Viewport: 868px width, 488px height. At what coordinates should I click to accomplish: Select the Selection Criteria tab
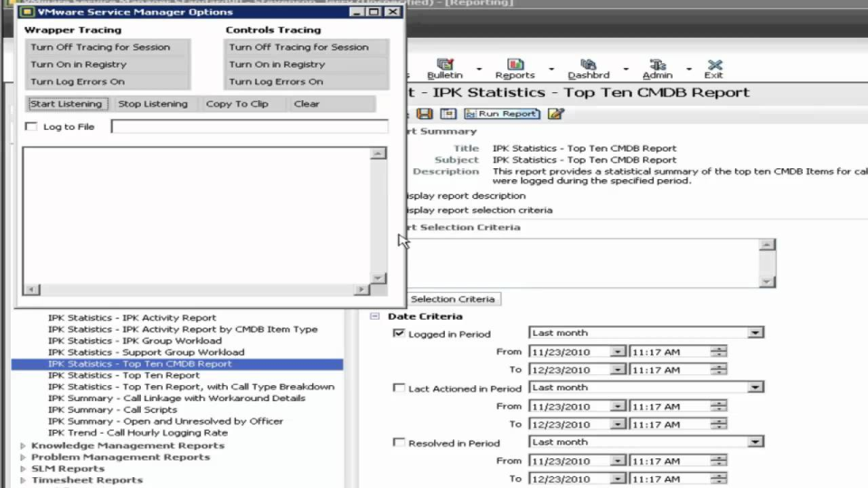(453, 299)
